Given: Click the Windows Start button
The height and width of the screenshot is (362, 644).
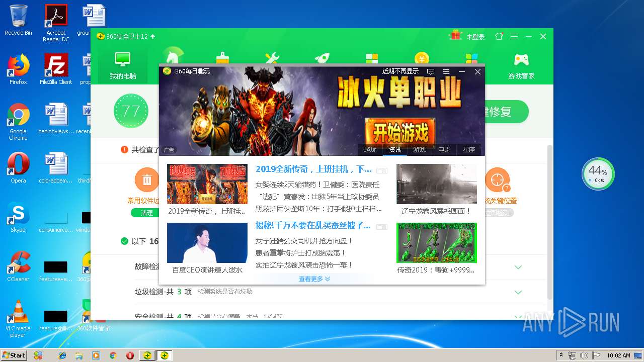Looking at the screenshot, I should [14, 355].
